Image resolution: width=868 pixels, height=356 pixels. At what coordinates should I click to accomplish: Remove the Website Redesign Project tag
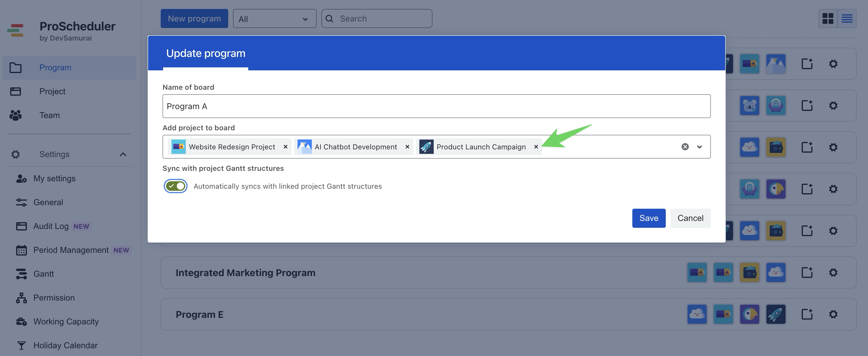click(x=286, y=147)
